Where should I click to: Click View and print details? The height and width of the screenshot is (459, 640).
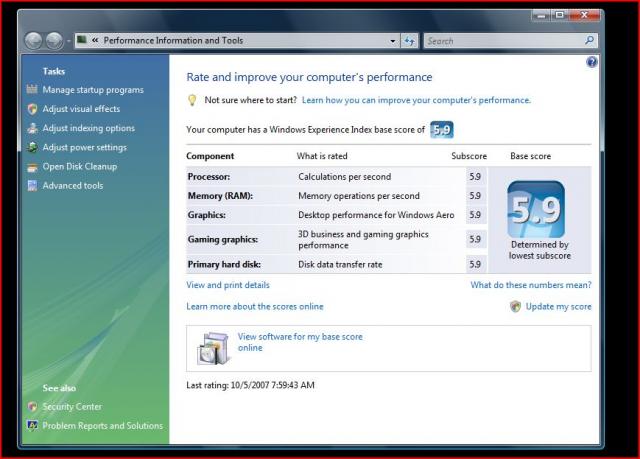228,285
